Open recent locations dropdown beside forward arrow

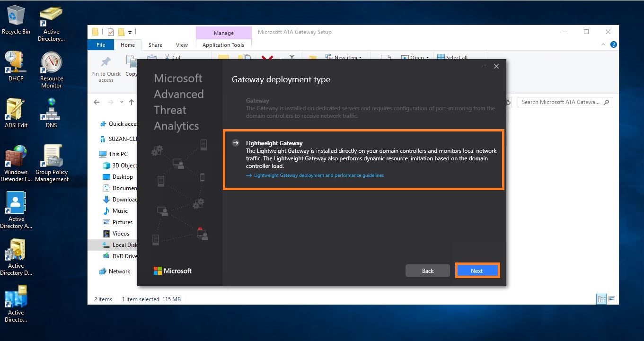[x=122, y=102]
